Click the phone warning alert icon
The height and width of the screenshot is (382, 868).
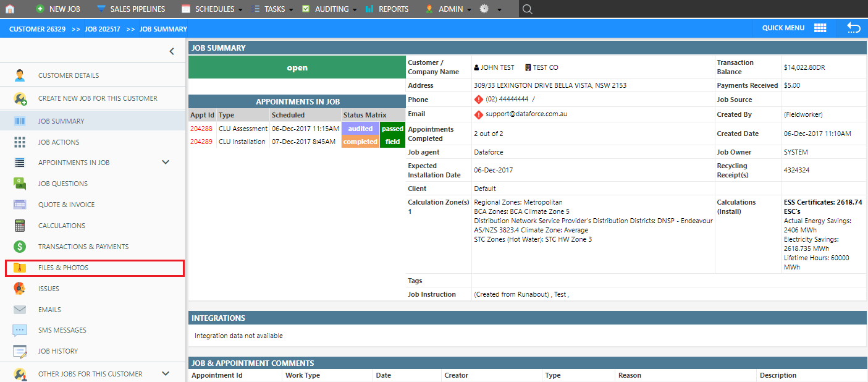478,100
